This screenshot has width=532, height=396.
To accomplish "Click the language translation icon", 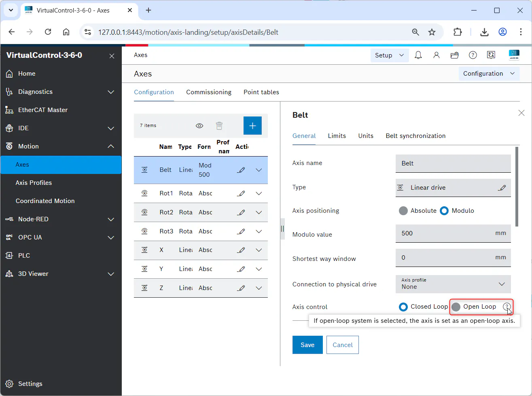I will pos(491,55).
